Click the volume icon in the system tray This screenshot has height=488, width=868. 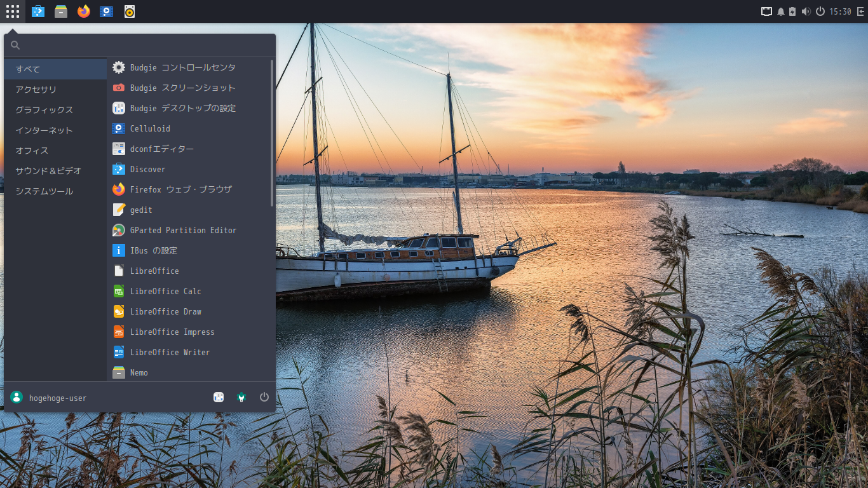point(806,11)
